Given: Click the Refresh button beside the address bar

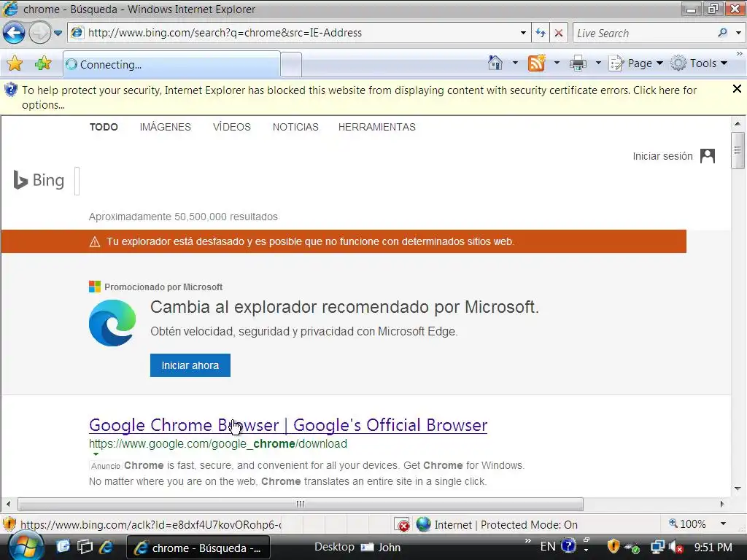Looking at the screenshot, I should (x=541, y=33).
